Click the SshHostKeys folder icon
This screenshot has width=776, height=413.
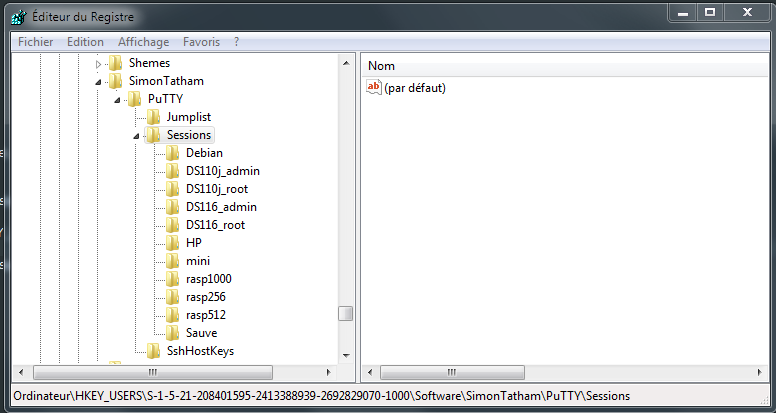pos(153,351)
